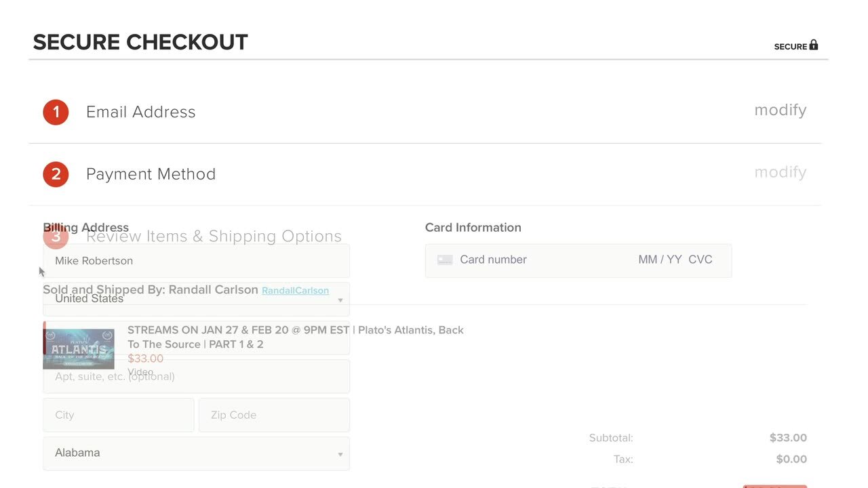Click the step 1 red circle badge
The image size is (868, 488).
click(56, 112)
